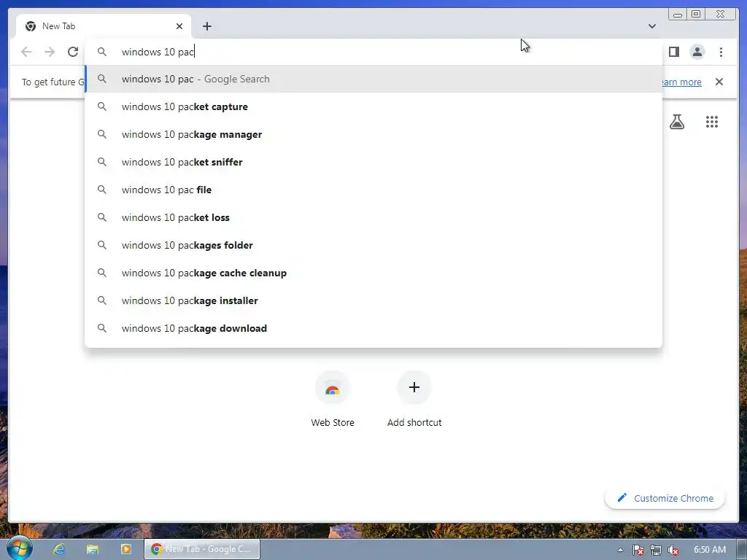This screenshot has height=560, width=747.
Task: Open Windows Explorer from taskbar
Action: (x=92, y=549)
